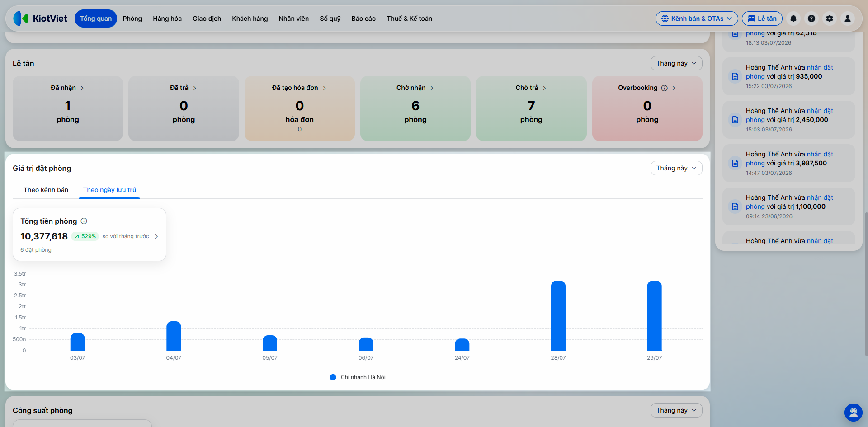The image size is (868, 427).
Task: Click document icon of 935,000 booking notification
Action: (735, 76)
